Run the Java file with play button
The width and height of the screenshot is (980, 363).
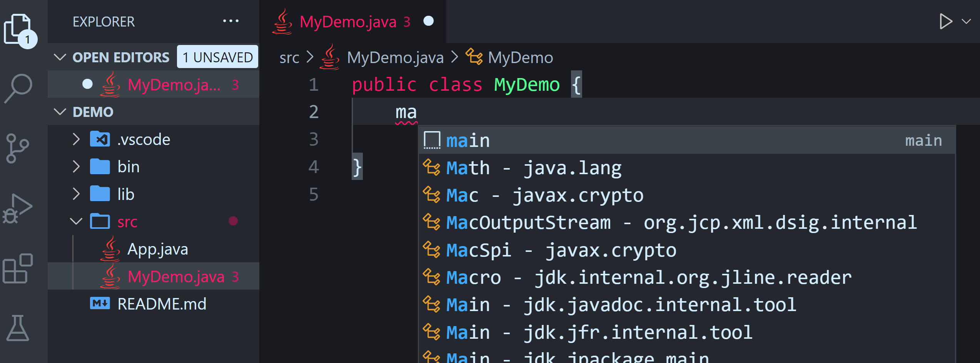pyautogui.click(x=945, y=21)
